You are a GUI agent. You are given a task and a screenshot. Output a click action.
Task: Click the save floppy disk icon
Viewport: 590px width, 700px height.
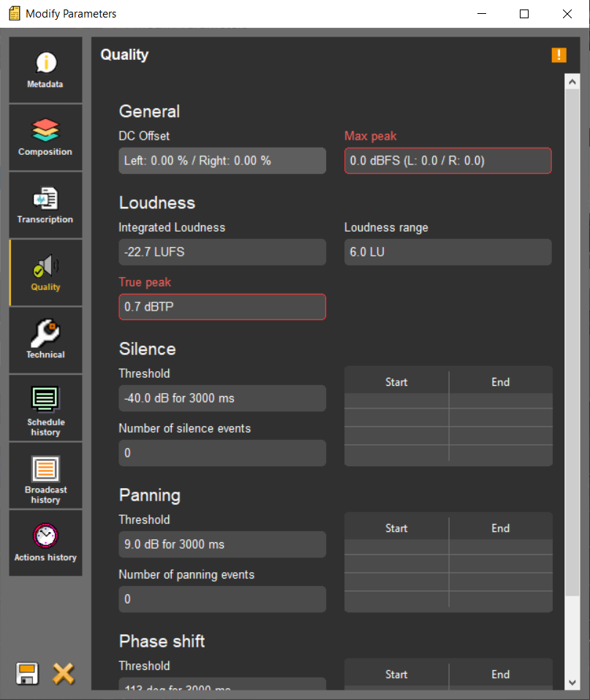(28, 673)
